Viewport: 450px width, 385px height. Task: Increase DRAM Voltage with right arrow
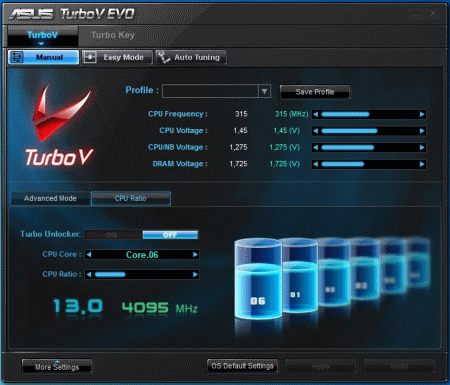point(422,164)
